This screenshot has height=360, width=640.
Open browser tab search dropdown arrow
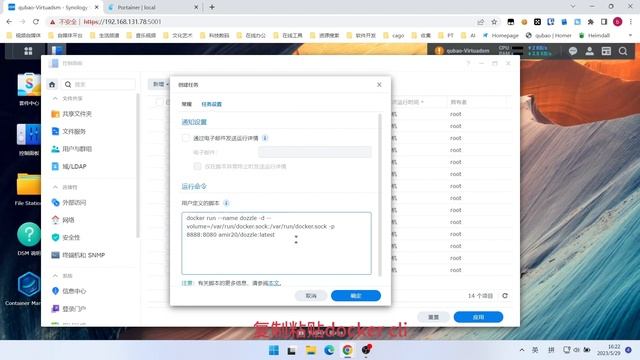click(x=573, y=7)
